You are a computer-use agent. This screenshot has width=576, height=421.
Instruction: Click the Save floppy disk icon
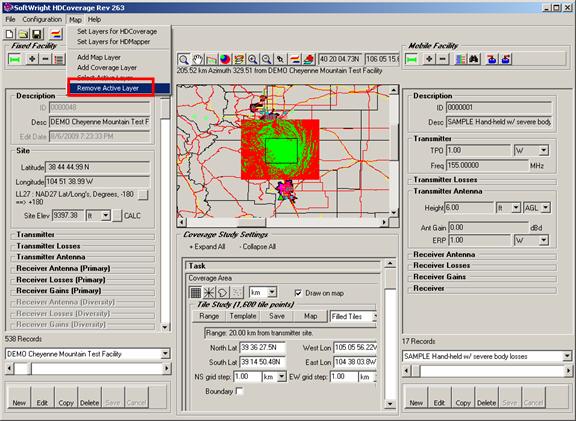[x=37, y=35]
